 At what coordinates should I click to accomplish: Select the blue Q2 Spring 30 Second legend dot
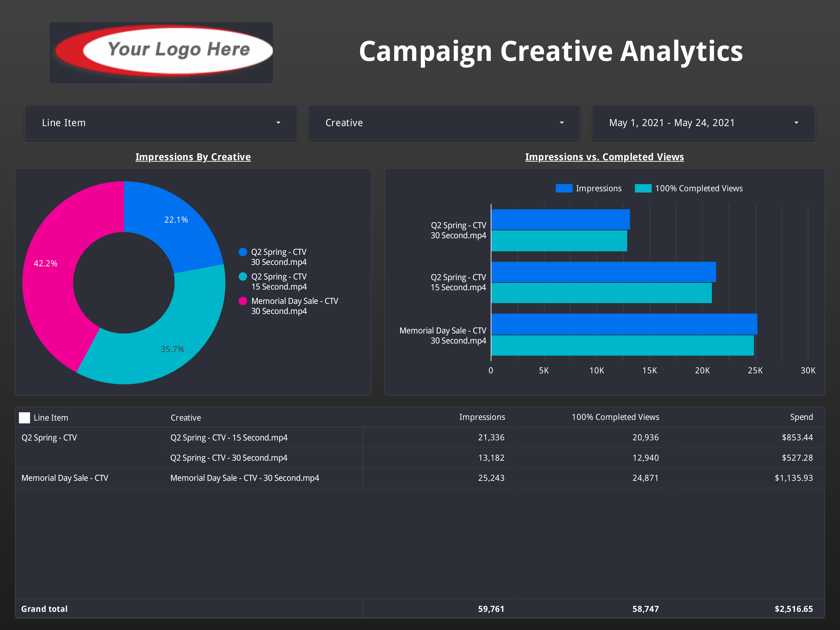coord(243,252)
